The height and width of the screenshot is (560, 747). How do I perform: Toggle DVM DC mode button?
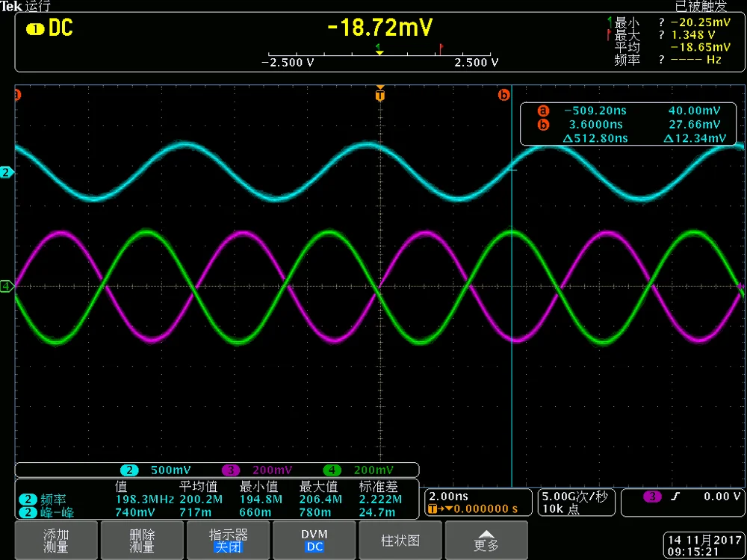[x=314, y=540]
